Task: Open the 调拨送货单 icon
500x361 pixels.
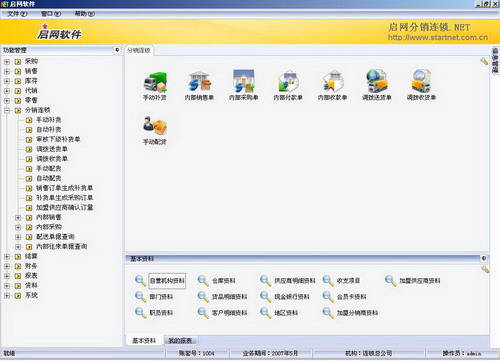Action: point(377,81)
